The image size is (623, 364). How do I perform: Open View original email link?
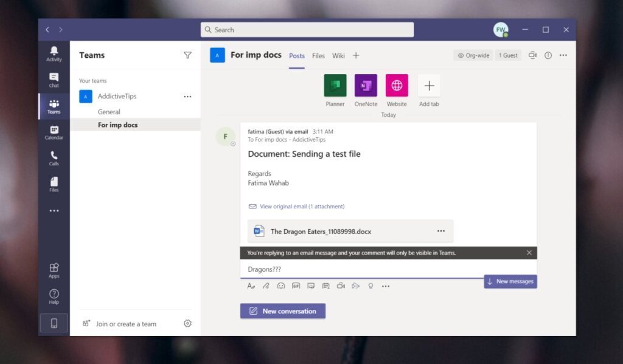pyautogui.click(x=295, y=207)
